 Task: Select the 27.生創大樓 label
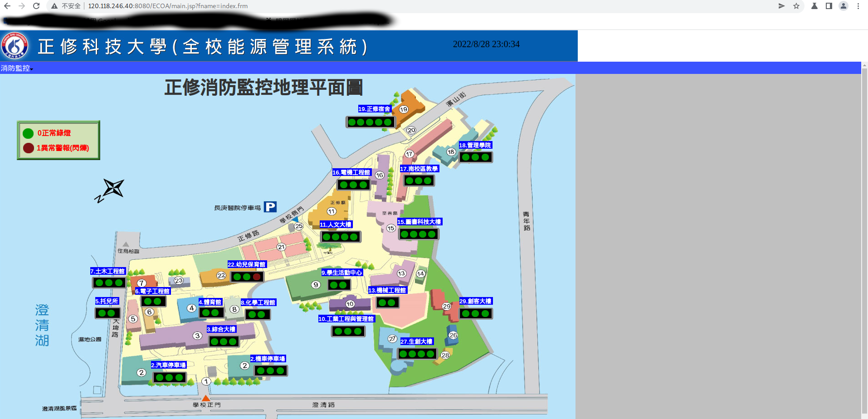(x=417, y=341)
